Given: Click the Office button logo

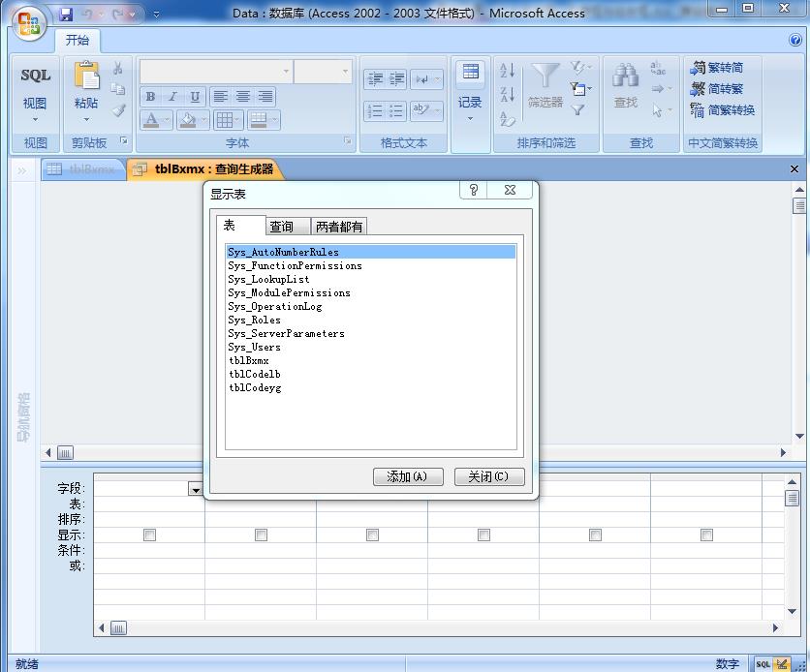Looking at the screenshot, I should click(28, 22).
